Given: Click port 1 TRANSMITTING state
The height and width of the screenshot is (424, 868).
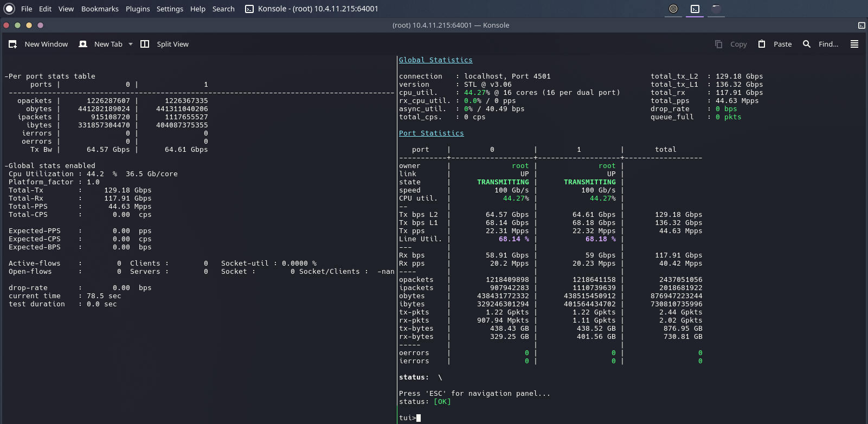Looking at the screenshot, I should click(x=590, y=182).
